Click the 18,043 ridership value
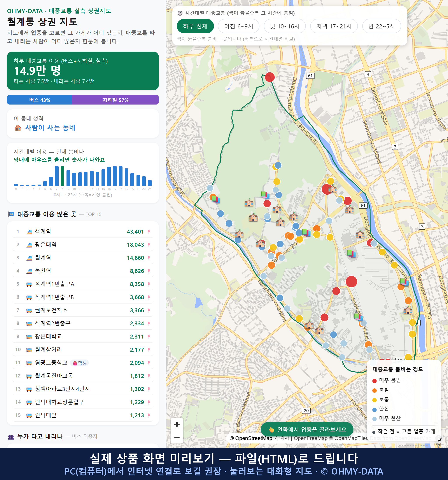Image resolution: width=448 pixels, height=480 pixels. tap(135, 245)
